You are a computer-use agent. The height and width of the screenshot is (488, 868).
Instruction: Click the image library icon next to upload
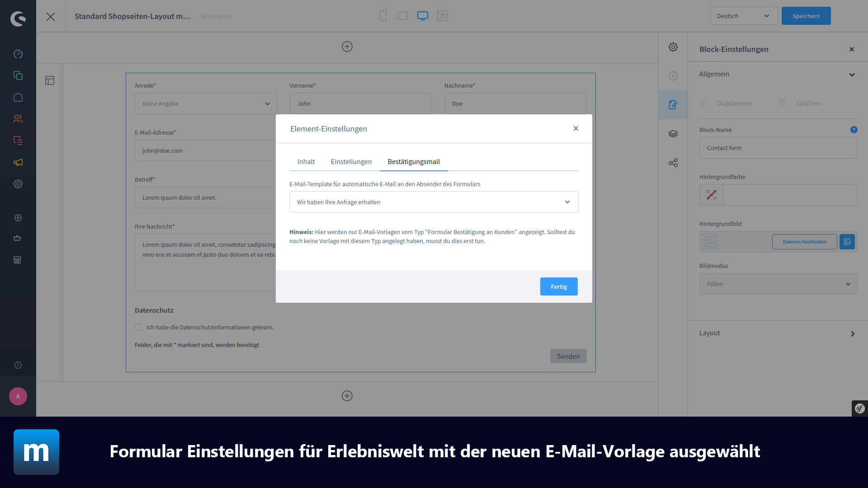pos(847,241)
